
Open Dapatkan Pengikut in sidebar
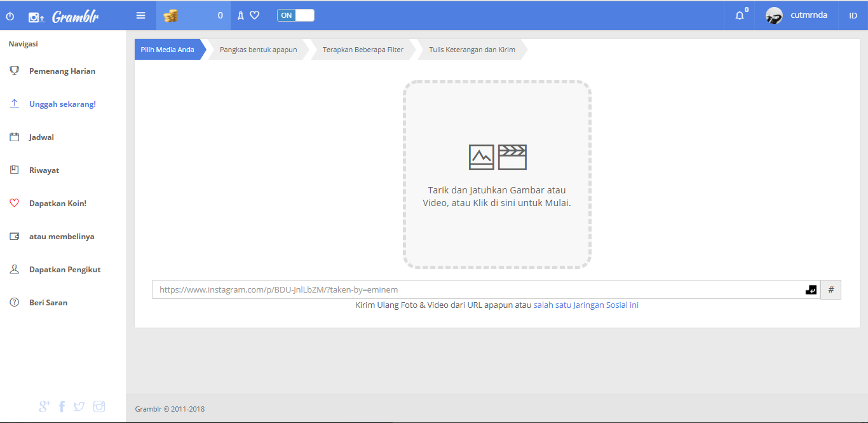(65, 270)
